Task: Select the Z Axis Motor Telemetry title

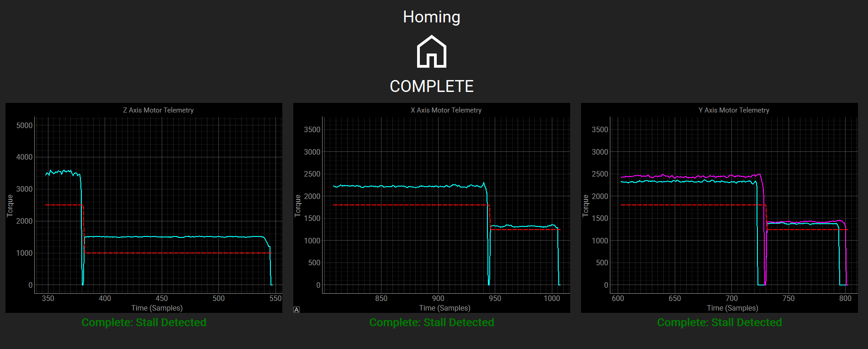Action: (158, 110)
